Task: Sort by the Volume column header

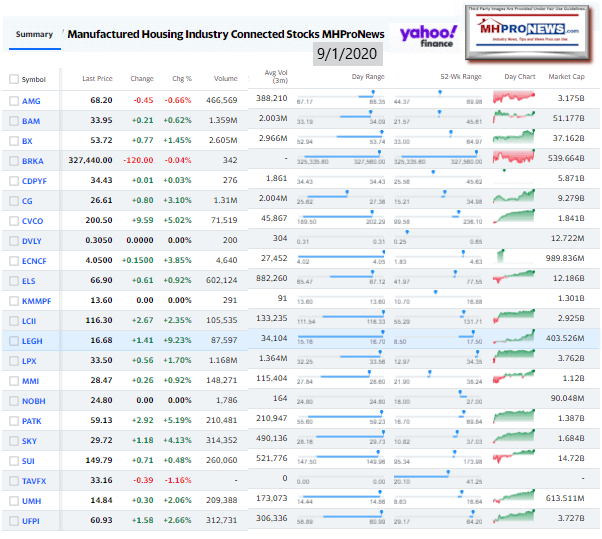Action: 225,78
